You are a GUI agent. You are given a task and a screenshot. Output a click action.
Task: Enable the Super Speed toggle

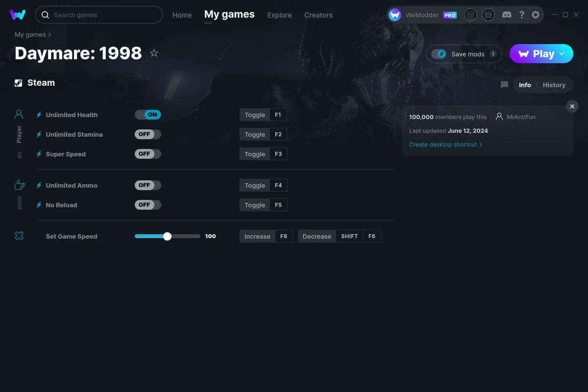[x=148, y=153]
